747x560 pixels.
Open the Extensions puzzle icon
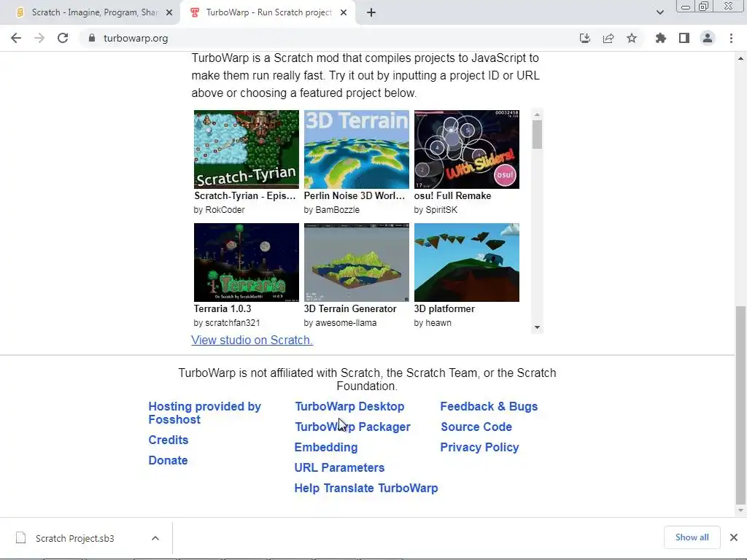pyautogui.click(x=660, y=38)
